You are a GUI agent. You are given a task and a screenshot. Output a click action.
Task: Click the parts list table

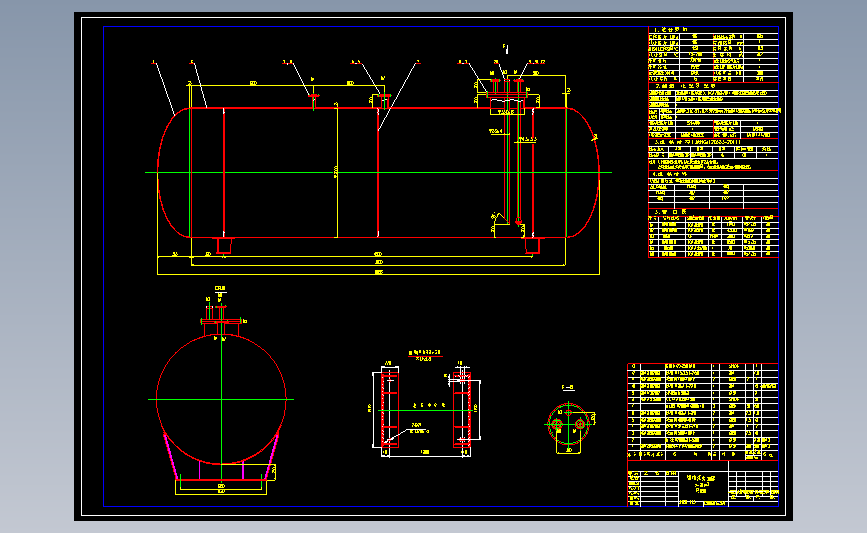[x=703, y=411]
